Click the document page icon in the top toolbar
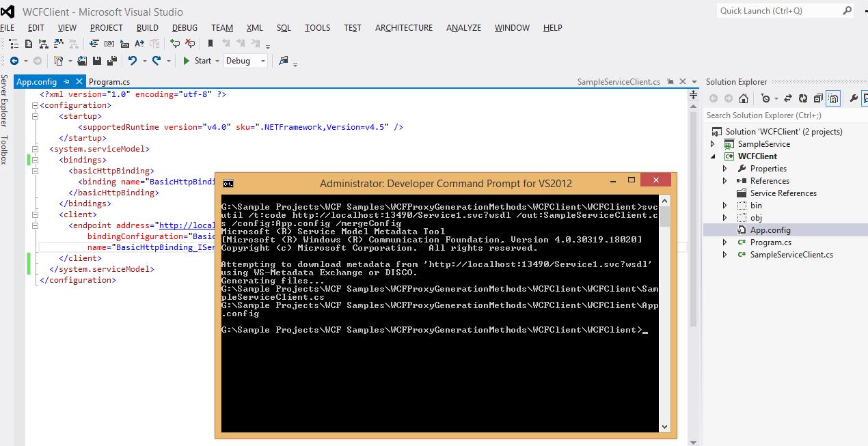Image resolution: width=868 pixels, height=446 pixels. pos(29,44)
